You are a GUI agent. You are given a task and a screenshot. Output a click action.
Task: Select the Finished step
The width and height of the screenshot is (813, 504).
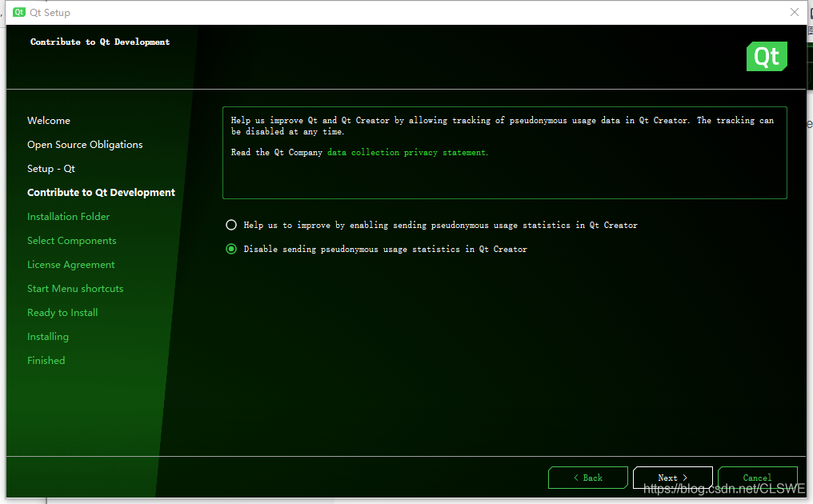coord(46,360)
